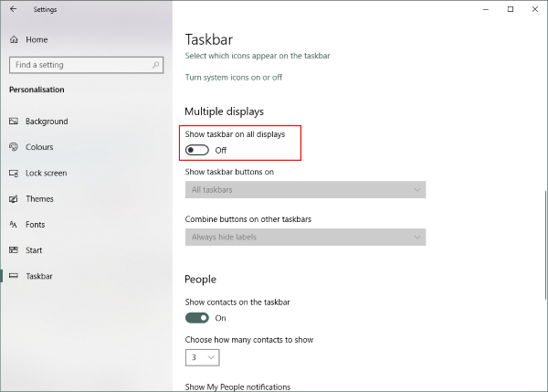The height and width of the screenshot is (392, 548).
Task: Open the contacts number dropdown showing 3
Action: point(203,357)
